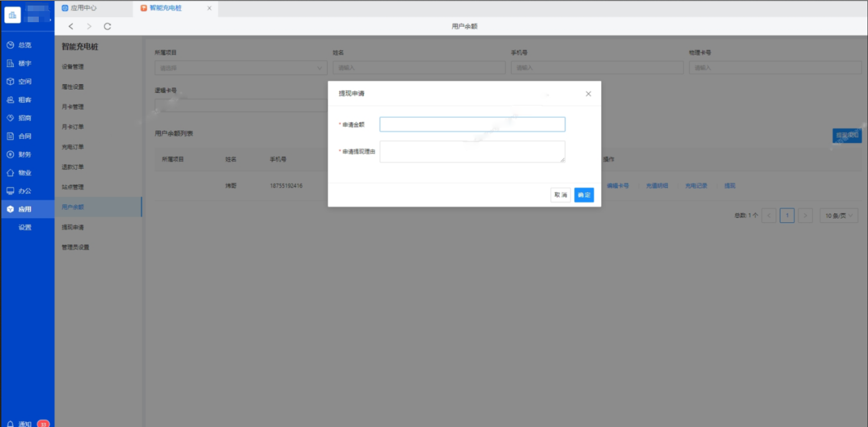Select the 提现申请 menu item

73,227
